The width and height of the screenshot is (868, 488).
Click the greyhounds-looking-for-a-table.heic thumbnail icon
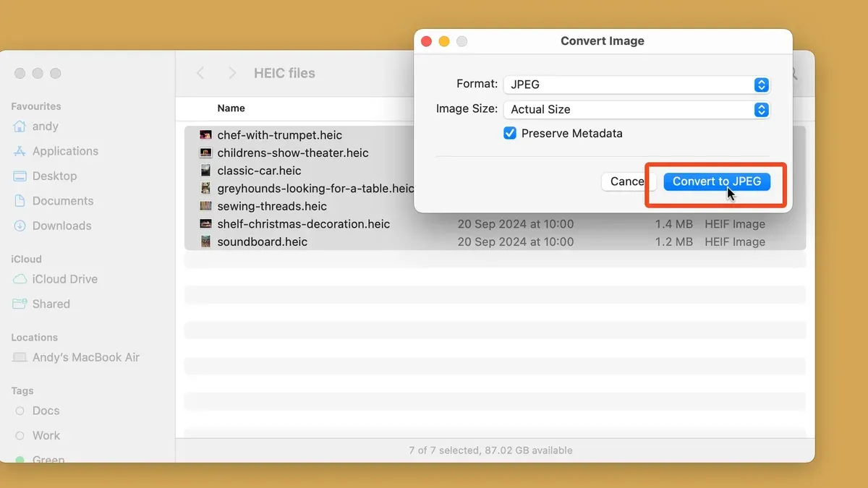coord(205,189)
